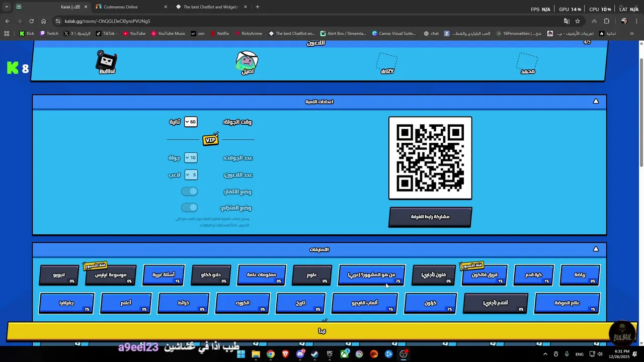The height and width of the screenshot is (362, 644).
Task: Open OBS Studio from the taskbar
Action: (404, 354)
